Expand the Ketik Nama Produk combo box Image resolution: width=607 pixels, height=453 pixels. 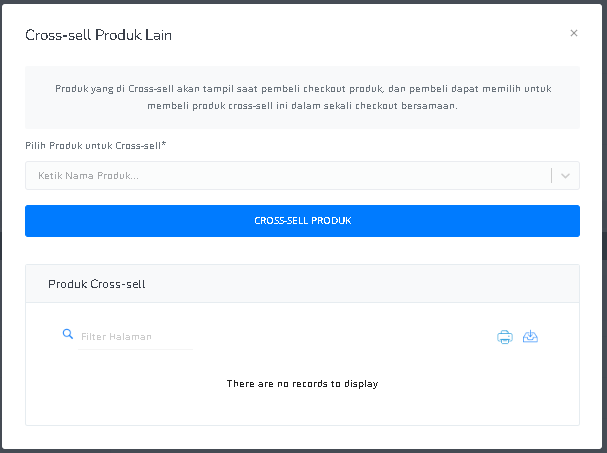[x=302, y=176]
